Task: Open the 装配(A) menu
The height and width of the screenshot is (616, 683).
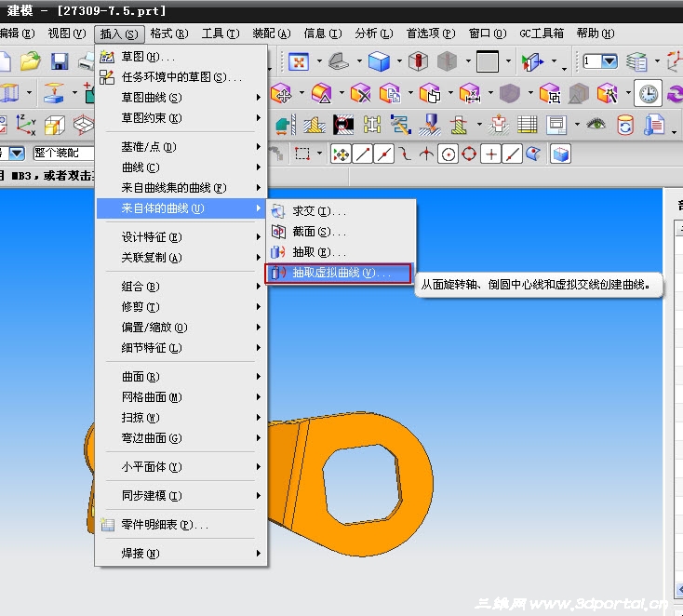Action: (272, 33)
